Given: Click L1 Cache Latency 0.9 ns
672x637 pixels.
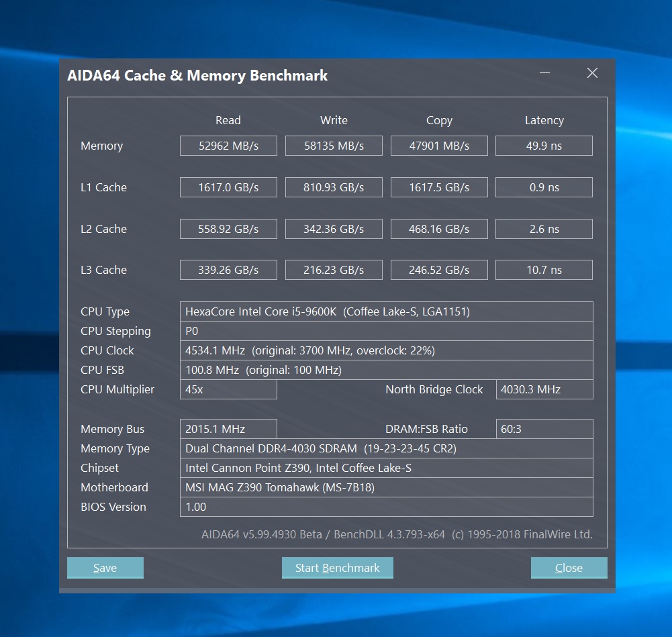Looking at the screenshot, I should (544, 187).
